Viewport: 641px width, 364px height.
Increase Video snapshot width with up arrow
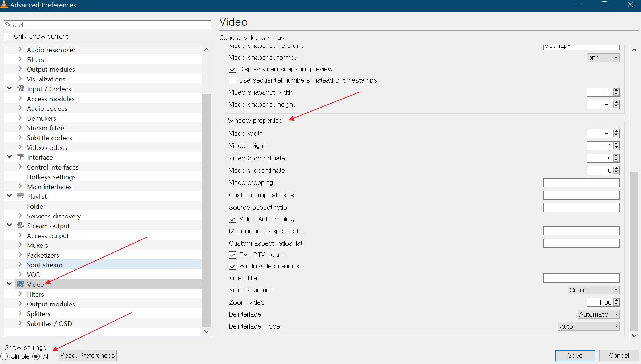click(x=616, y=90)
